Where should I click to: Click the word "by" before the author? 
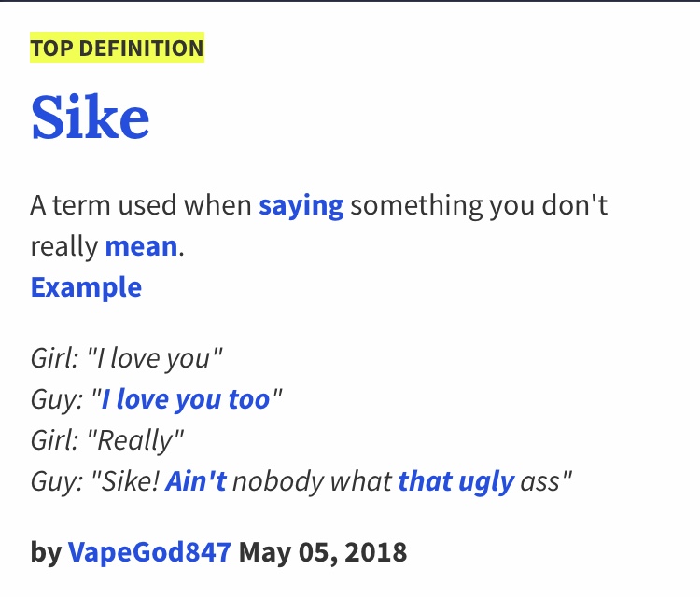(46, 551)
